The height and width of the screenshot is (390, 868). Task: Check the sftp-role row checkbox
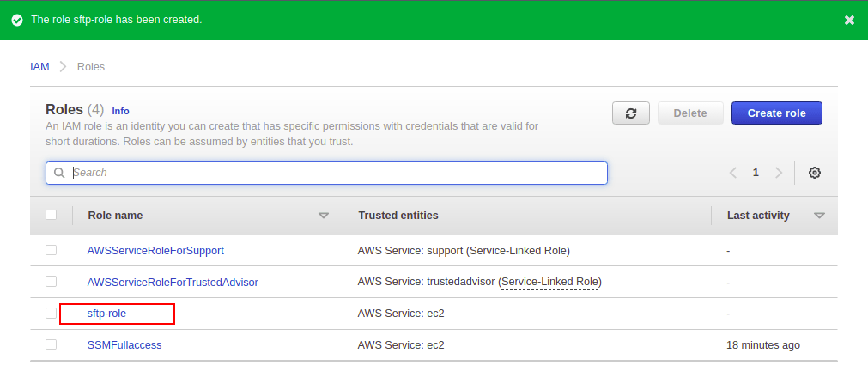[x=51, y=314]
